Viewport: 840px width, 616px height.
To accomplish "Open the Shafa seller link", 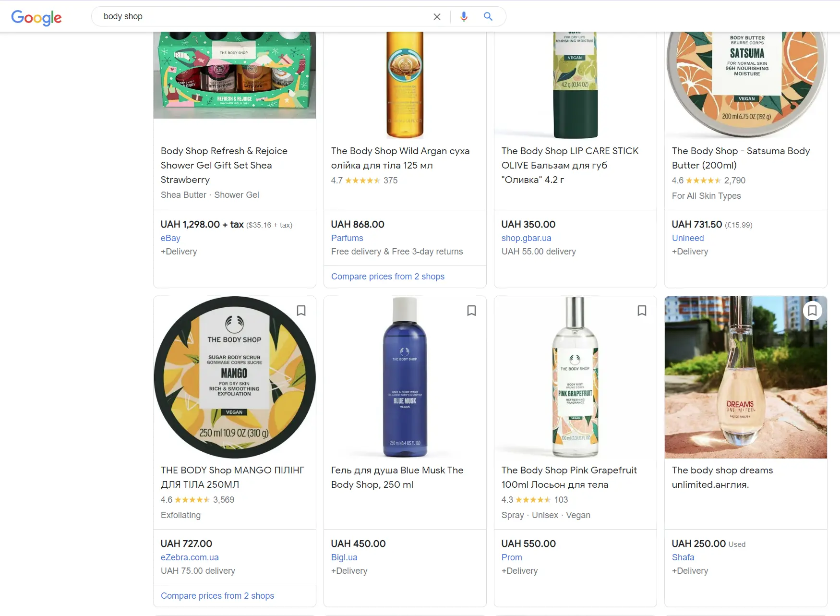I will coord(683,557).
